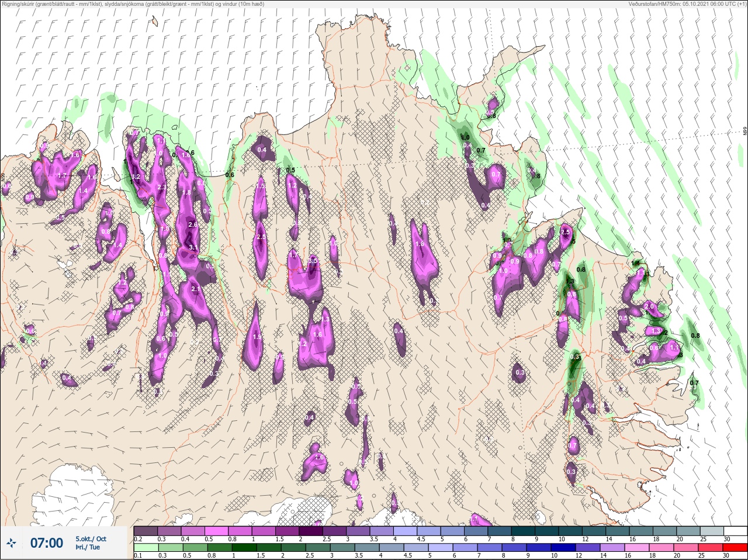Click the 1.9 precipitation value on the map
Screen dimensions: 748x560
click(257, 337)
